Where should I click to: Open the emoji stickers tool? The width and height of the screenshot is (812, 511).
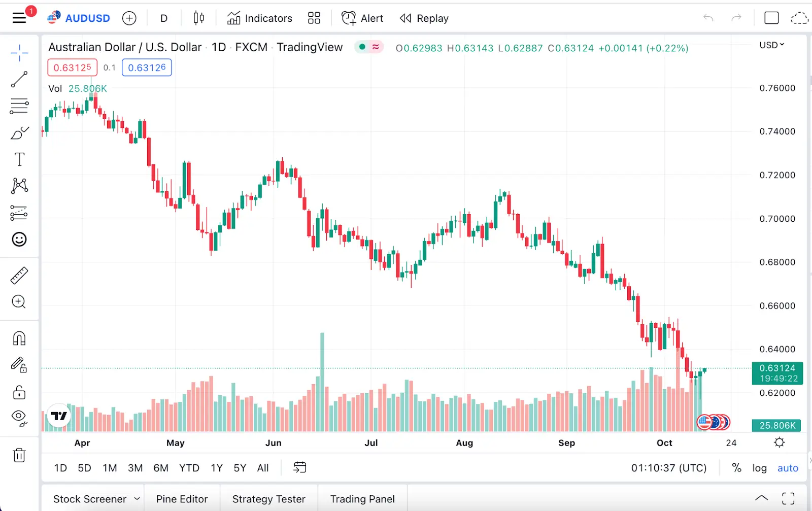coord(19,239)
